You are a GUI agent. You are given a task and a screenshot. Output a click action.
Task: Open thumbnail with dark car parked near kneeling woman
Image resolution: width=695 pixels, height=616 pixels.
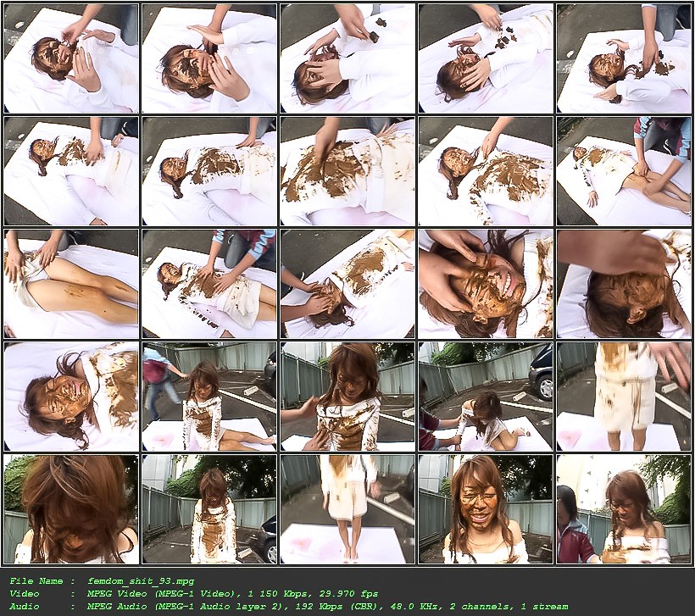pyautogui.click(x=486, y=397)
